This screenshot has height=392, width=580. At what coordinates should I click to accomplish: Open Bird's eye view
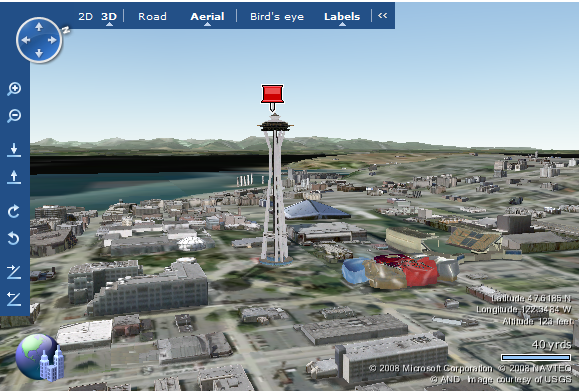[x=277, y=17]
